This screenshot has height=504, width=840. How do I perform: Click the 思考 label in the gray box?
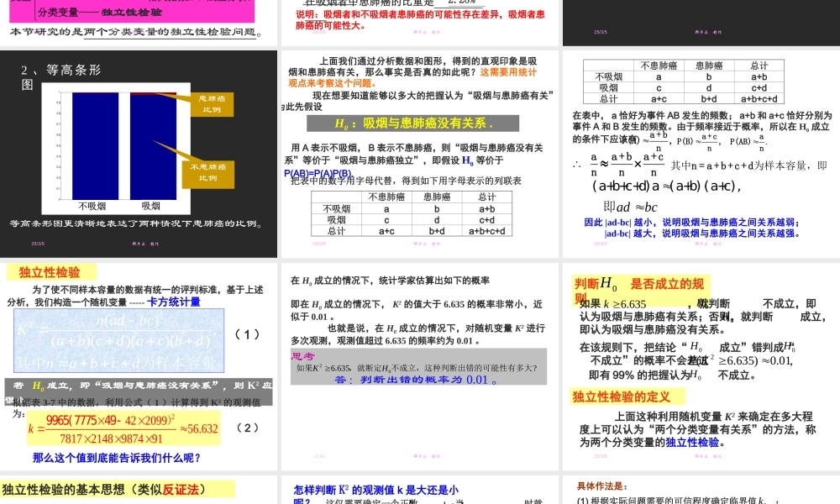(302, 356)
